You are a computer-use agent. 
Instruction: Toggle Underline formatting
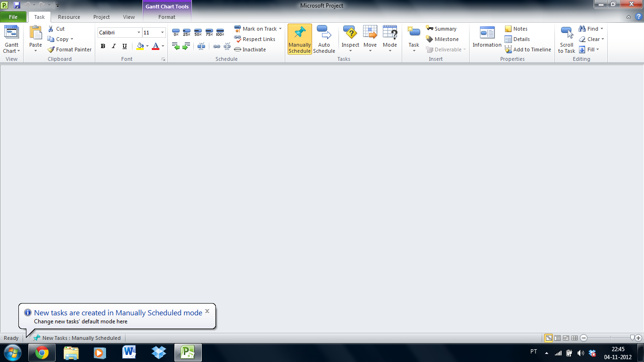124,46
